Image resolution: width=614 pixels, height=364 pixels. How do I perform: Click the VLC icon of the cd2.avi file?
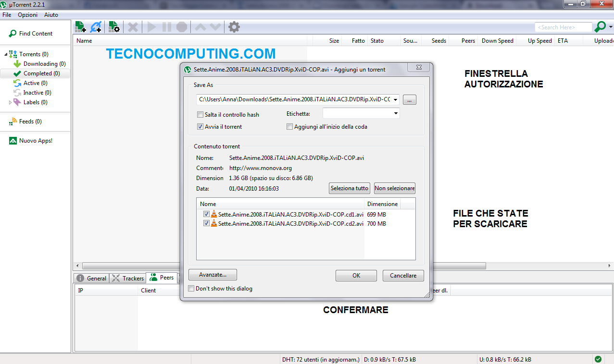214,223
